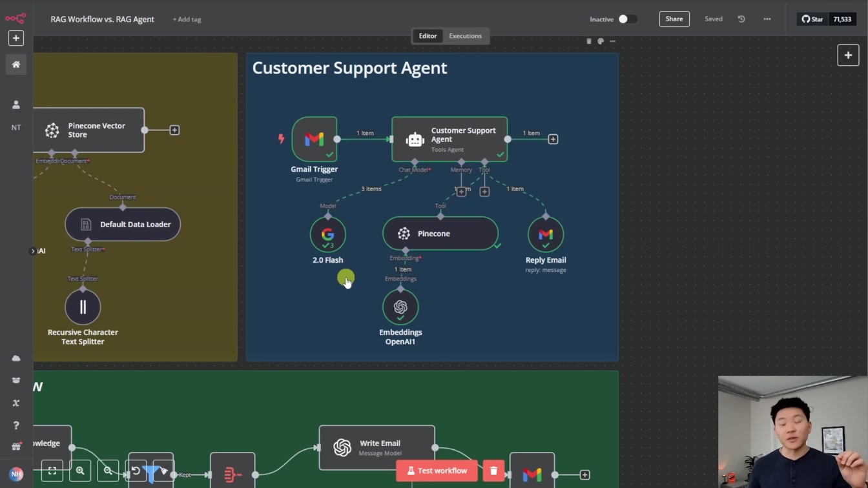This screenshot has height=488, width=868.
Task: Open the help question mark menu
Action: [16, 425]
